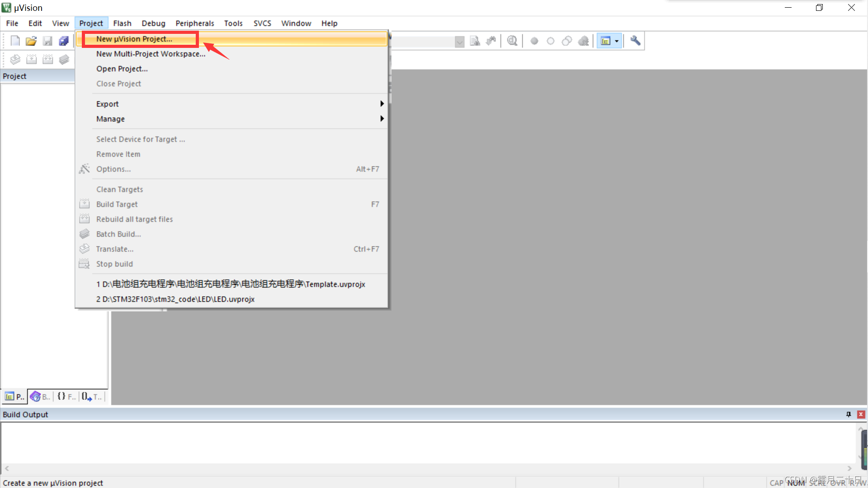The width and height of the screenshot is (868, 488).
Task: Click Options menu entry with Alt+F7
Action: pos(231,169)
